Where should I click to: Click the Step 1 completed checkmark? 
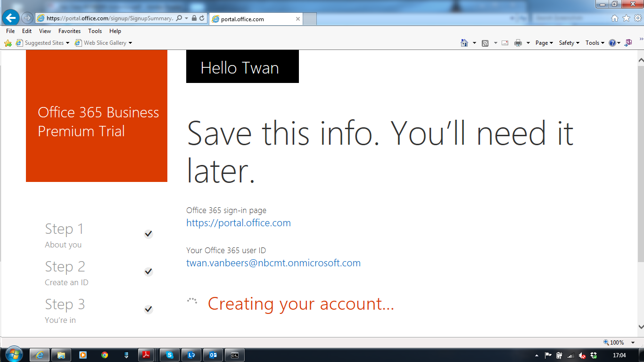coord(149,234)
